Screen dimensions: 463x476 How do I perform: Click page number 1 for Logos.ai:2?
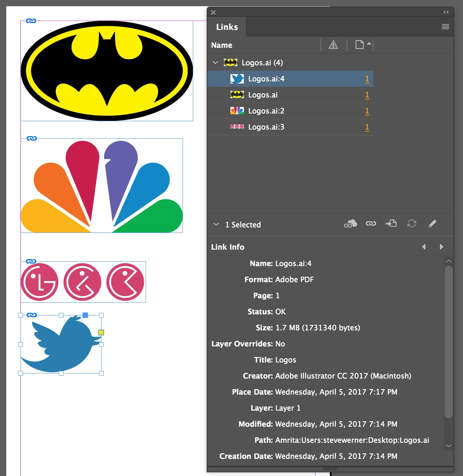tap(367, 111)
